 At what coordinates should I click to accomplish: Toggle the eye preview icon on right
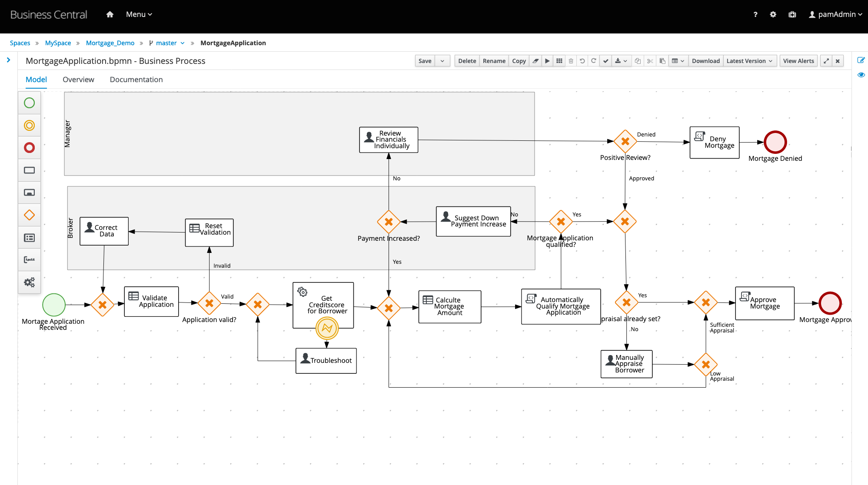[861, 75]
